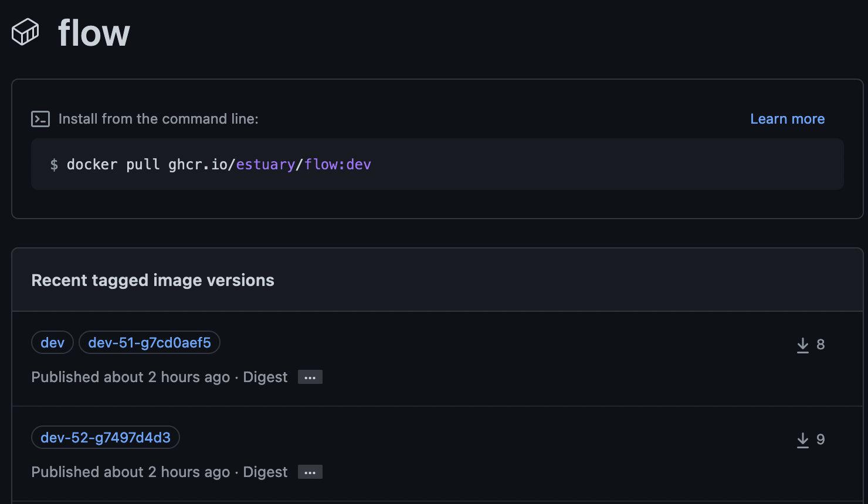Viewport: 868px width, 504px height.
Task: Click the terminal icon before the install instructions
Action: [x=40, y=118]
